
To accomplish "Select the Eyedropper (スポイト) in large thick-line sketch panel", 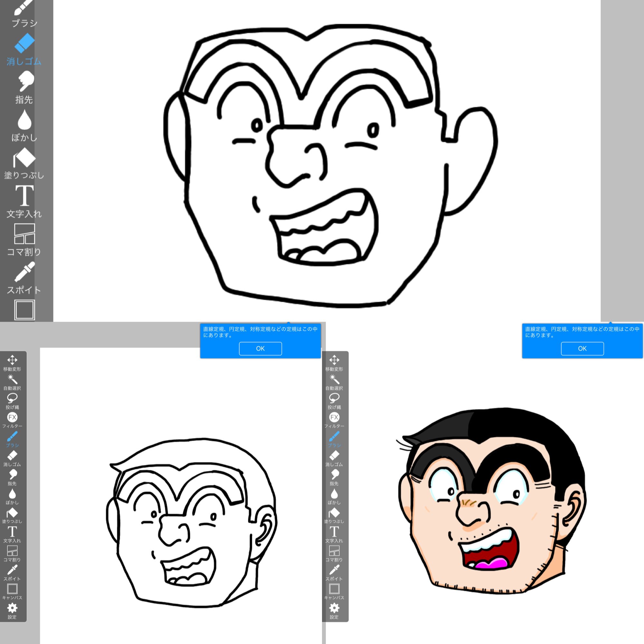I will pos(24,278).
